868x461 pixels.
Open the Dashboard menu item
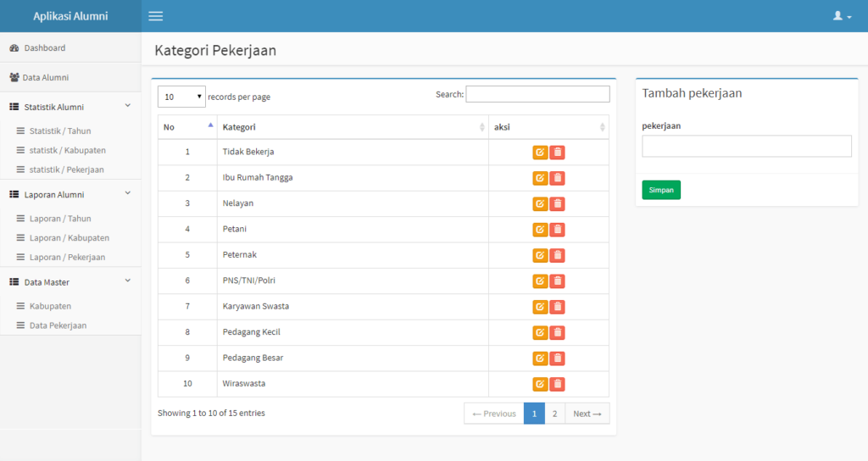click(x=44, y=47)
